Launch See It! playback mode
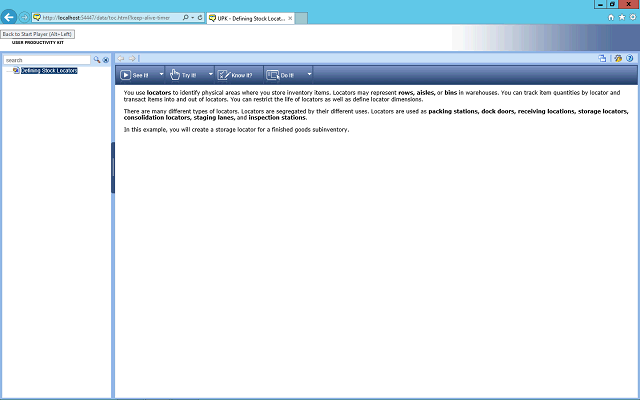 (134, 74)
